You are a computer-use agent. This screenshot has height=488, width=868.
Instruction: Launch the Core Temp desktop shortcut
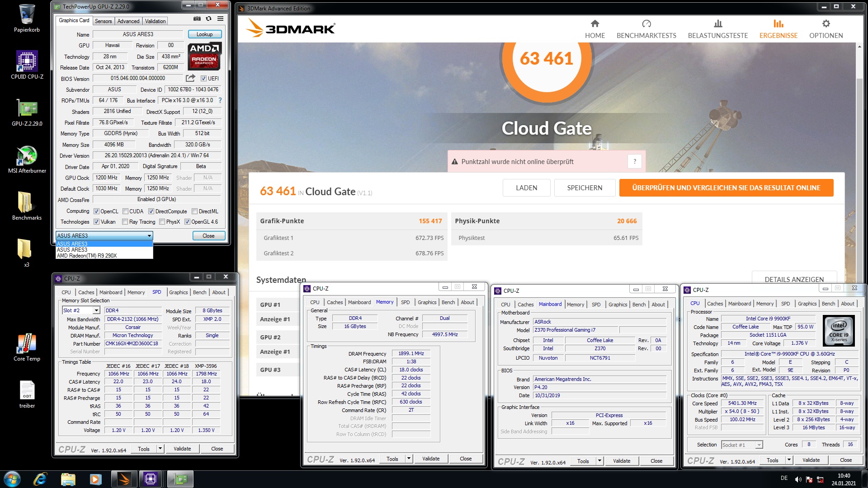pos(27,347)
